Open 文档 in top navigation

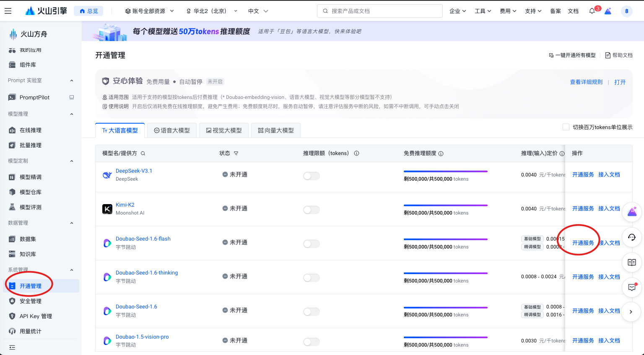coord(573,11)
